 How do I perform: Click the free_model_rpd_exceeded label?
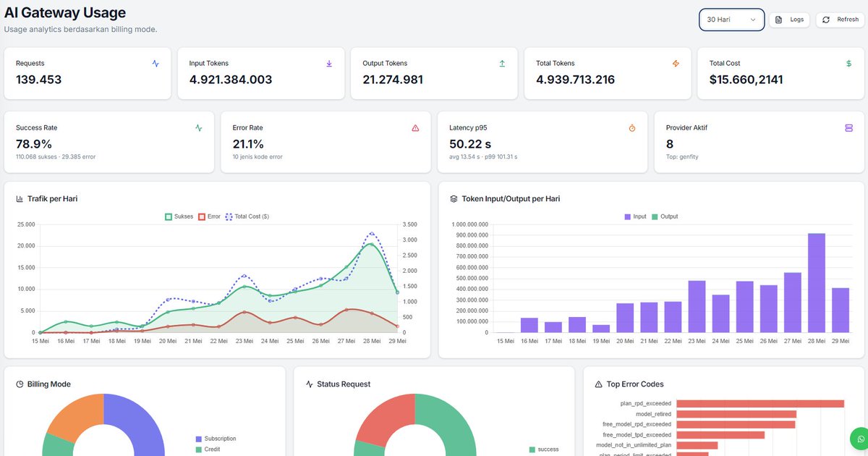[x=637, y=424]
